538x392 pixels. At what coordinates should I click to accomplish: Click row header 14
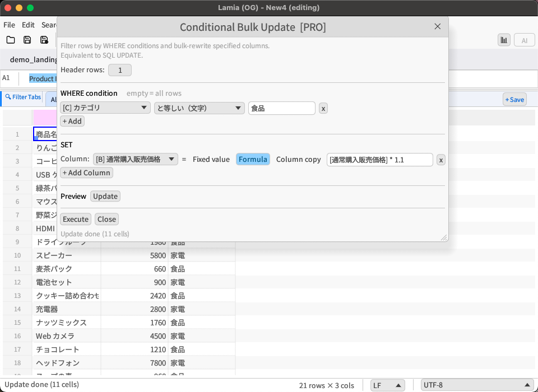[17, 309]
